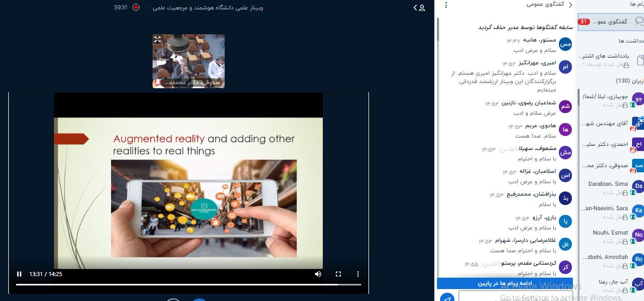
Task: Select user Darabian, Sima in user list
Action: pyautogui.click(x=608, y=184)
